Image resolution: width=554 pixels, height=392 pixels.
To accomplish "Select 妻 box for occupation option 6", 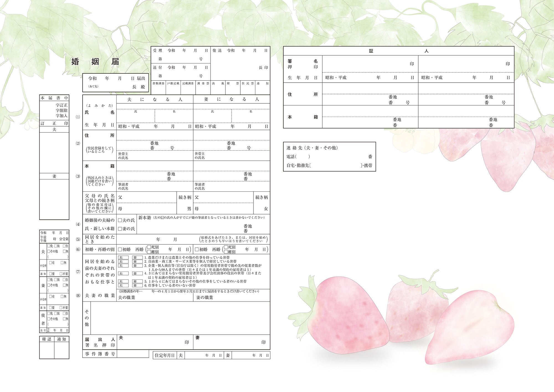I will 137,285.
